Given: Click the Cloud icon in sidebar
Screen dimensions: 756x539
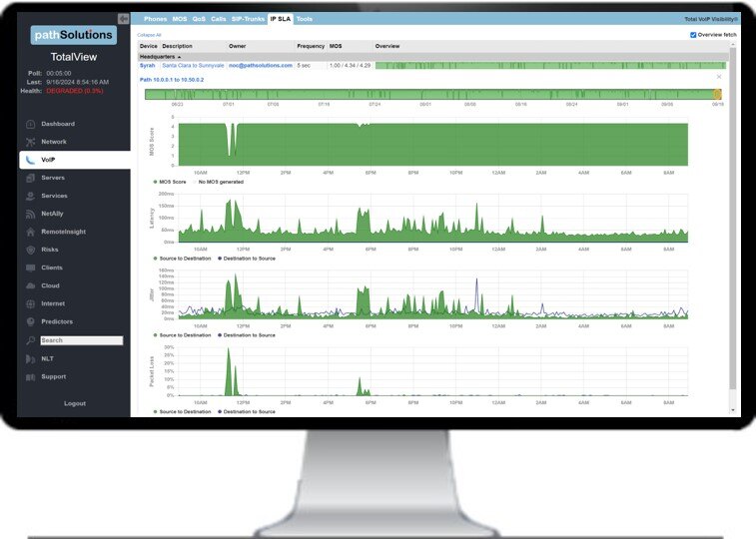Looking at the screenshot, I should (31, 285).
